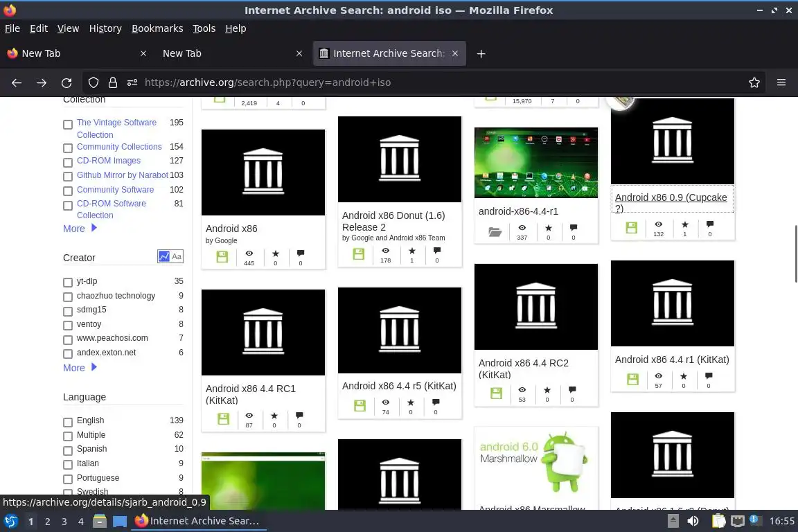Open the Community Software collection link
Screen dimensions: 798x532
115,189
